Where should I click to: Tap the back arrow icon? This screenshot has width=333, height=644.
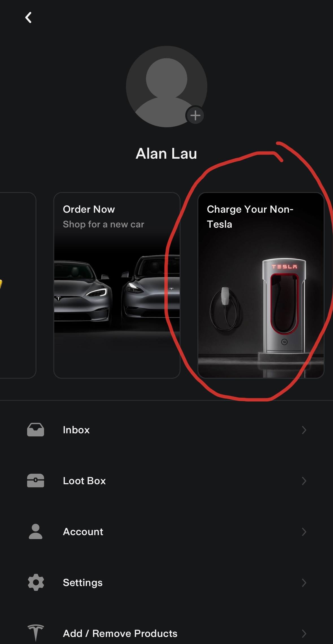(28, 18)
